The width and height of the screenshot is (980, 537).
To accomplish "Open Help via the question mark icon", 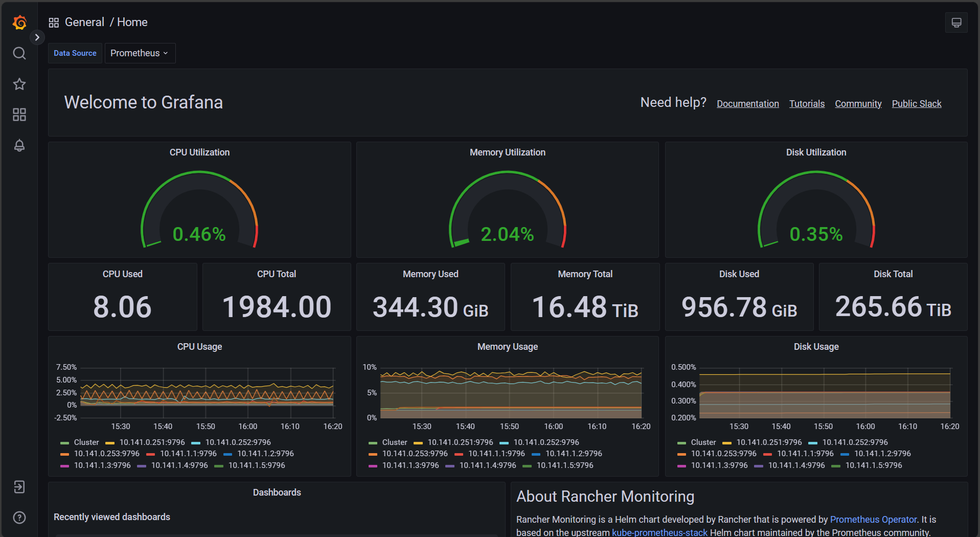I will tap(19, 518).
